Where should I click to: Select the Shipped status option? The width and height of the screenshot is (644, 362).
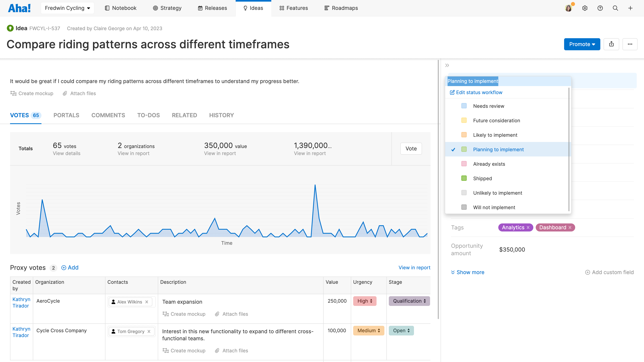(482, 178)
